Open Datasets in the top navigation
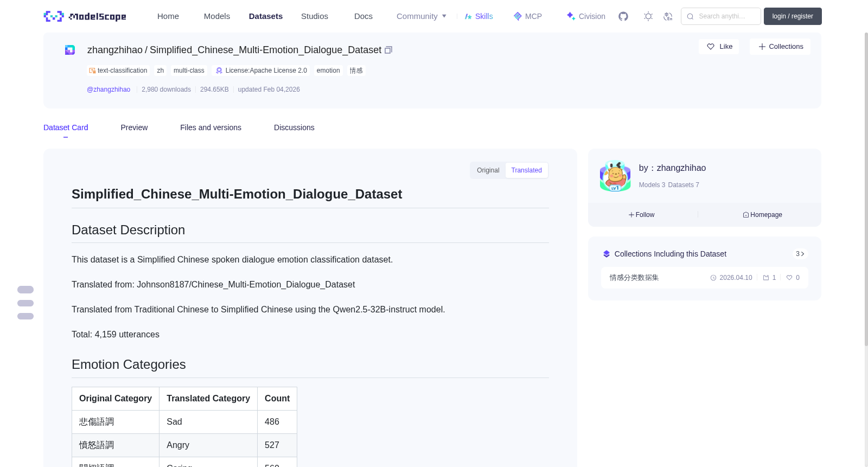The width and height of the screenshot is (868, 467). coord(266,16)
